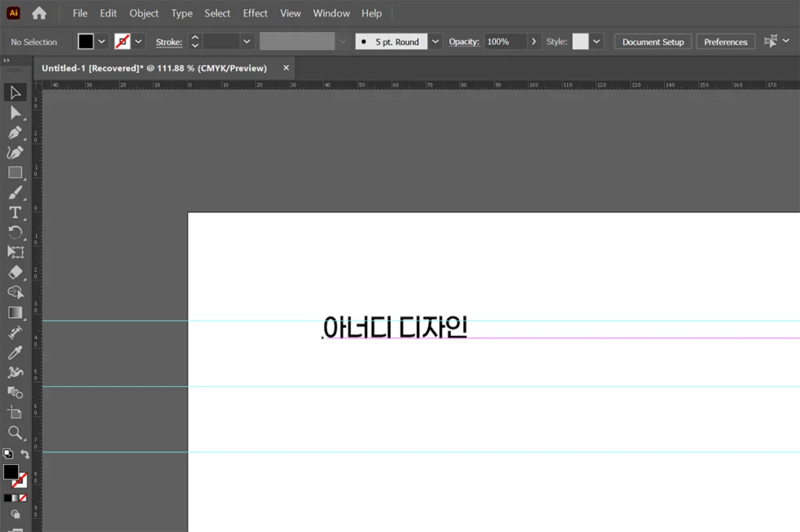Open graphic Style dropdown

tap(596, 41)
